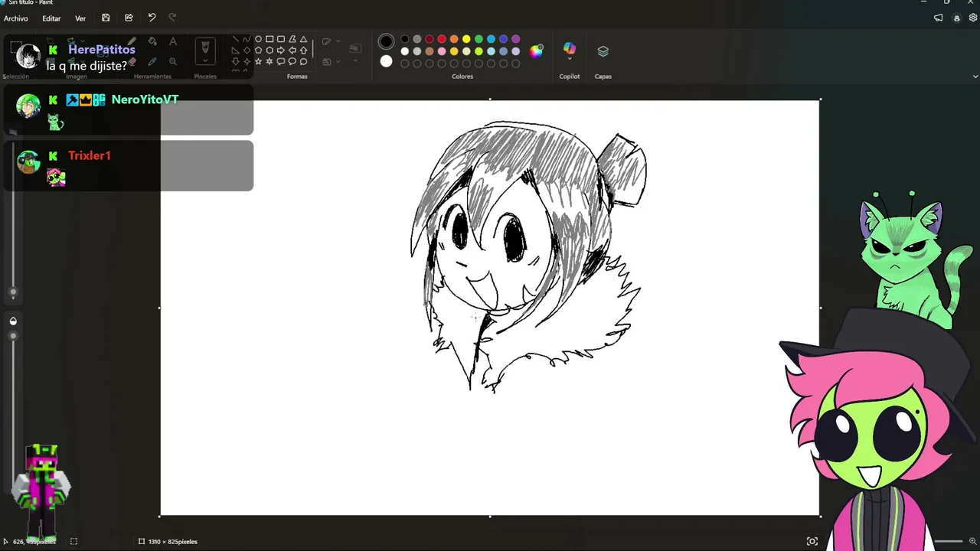The image size is (980, 551).
Task: Choose the Left arrow shape
Action: pos(292,51)
